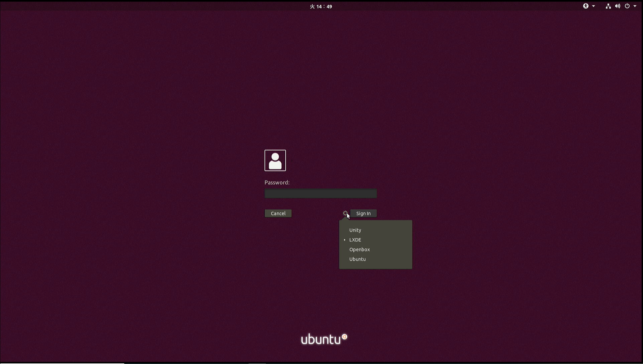Select the Unity session
The width and height of the screenshot is (643, 364).
[376, 230]
